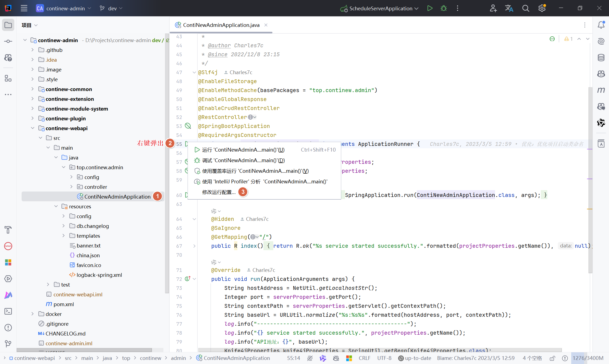609x364 pixels.
Task: Open the Maven tool window
Action: 601,90
